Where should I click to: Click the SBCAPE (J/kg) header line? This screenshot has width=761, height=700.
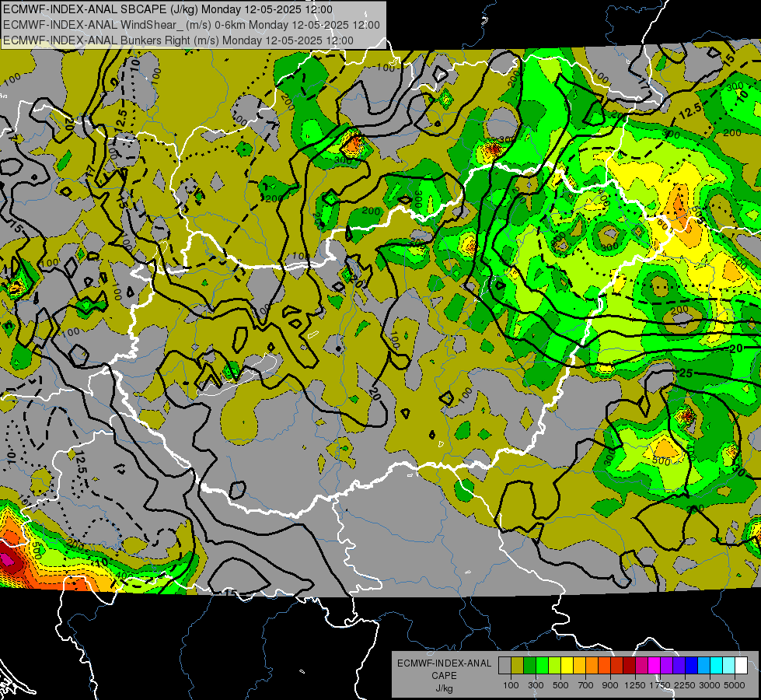(168, 9)
